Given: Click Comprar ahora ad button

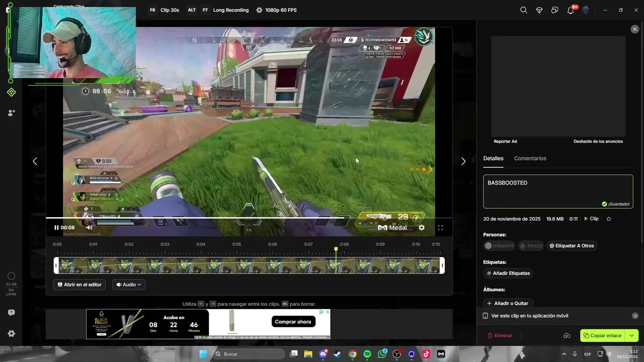Looking at the screenshot, I should point(293,322).
